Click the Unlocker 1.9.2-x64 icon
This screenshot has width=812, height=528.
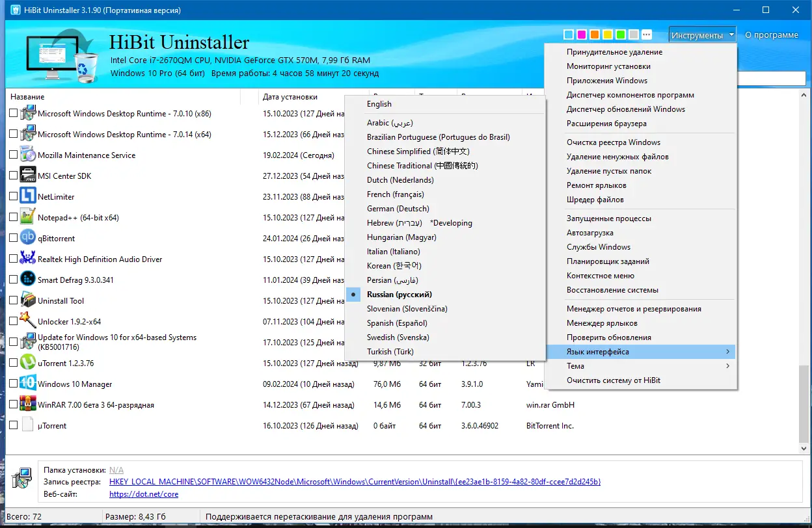[27, 321]
